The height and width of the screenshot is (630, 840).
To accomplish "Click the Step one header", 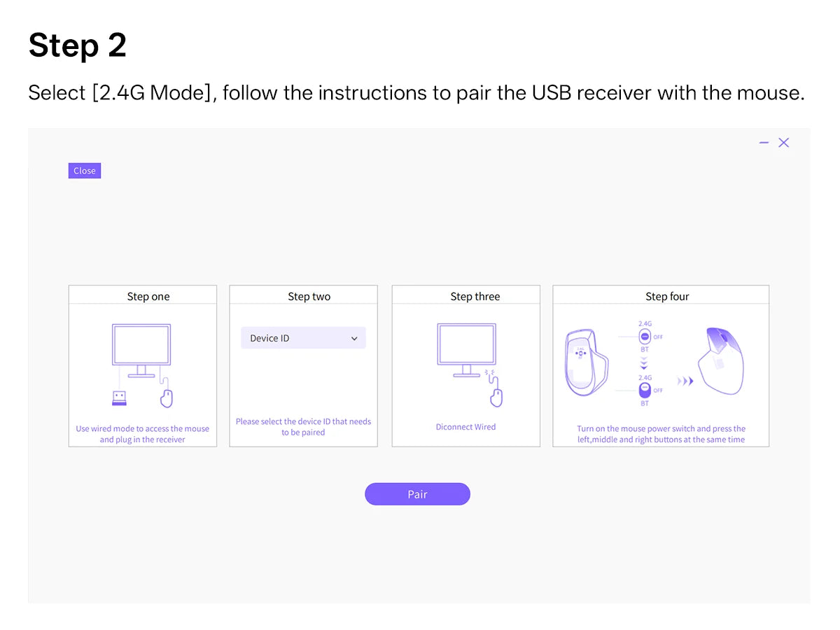I will [x=148, y=296].
